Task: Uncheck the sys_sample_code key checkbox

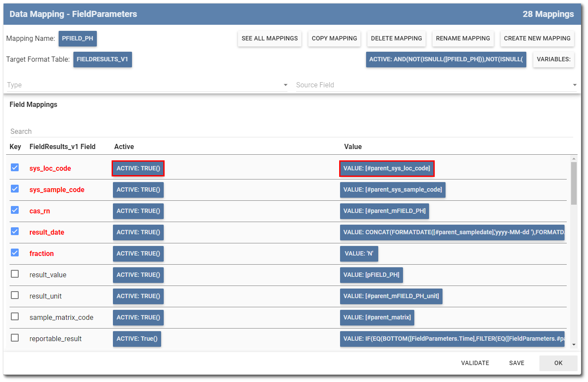Action: (x=14, y=189)
